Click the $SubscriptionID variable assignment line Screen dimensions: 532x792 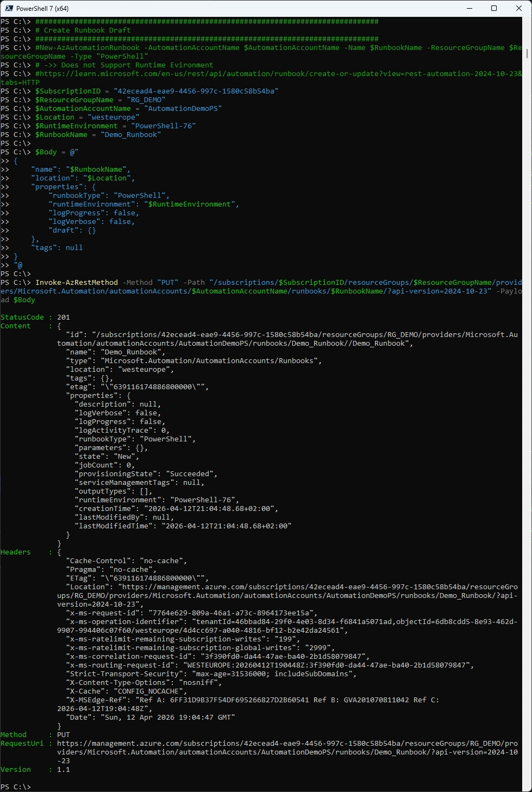click(x=157, y=91)
